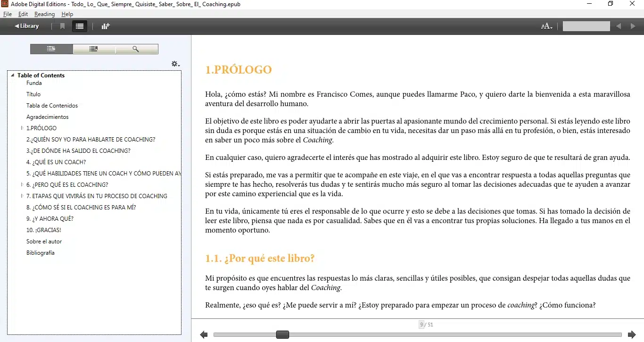Screen dimensions: 644x342
Task: Select 6. ¿PERO QUÉ ES EL COACHING? label
Action: pyautogui.click(x=67, y=185)
